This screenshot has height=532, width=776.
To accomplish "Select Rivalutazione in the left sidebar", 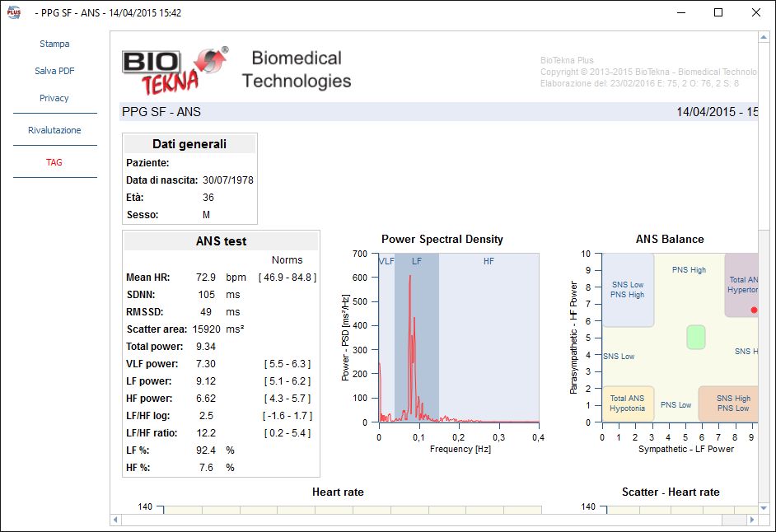I will click(x=54, y=130).
